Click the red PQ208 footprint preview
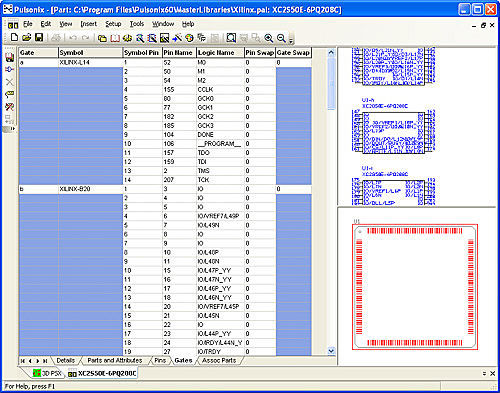The width and height of the screenshot is (500, 393). click(415, 287)
